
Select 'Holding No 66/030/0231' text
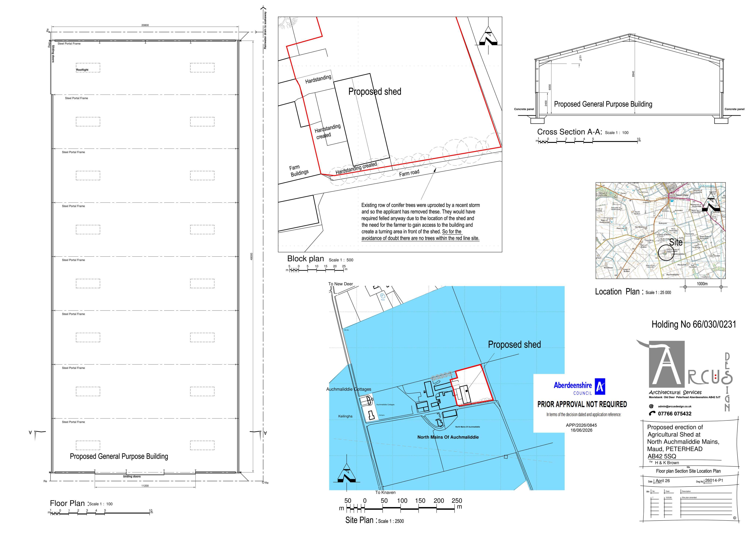[694, 325]
